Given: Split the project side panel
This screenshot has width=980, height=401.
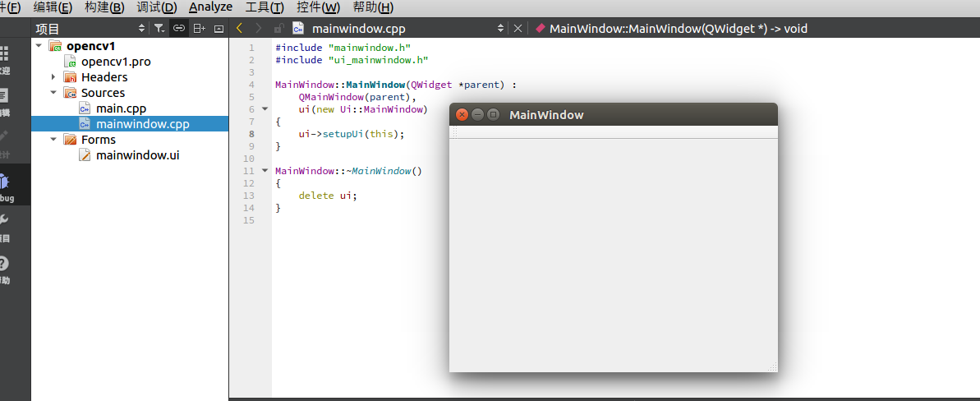Looking at the screenshot, I should tap(199, 28).
